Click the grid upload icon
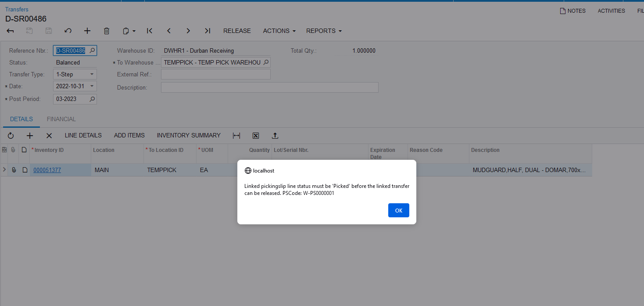 275,136
